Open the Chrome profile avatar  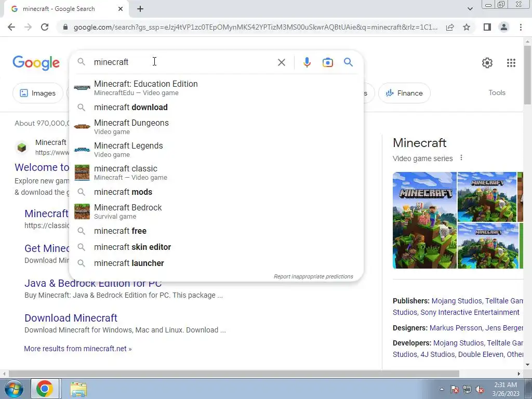[504, 27]
